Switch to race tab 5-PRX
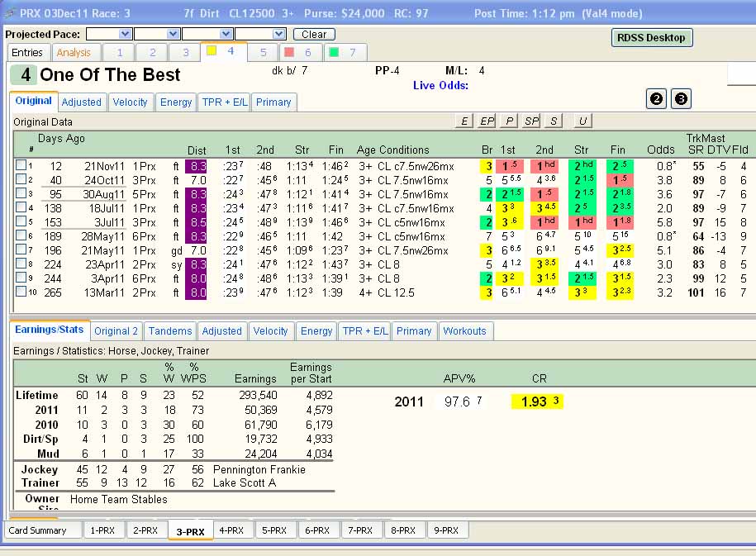 tap(274, 530)
